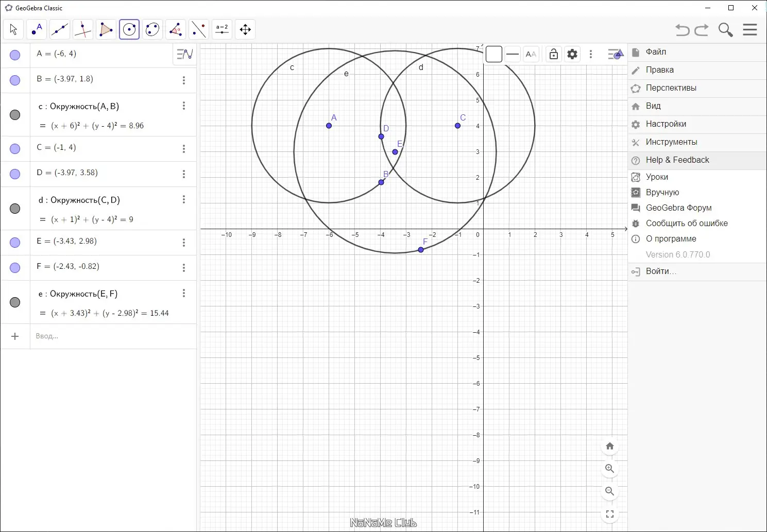
Task: Enter fullscreen mode
Action: click(610, 514)
